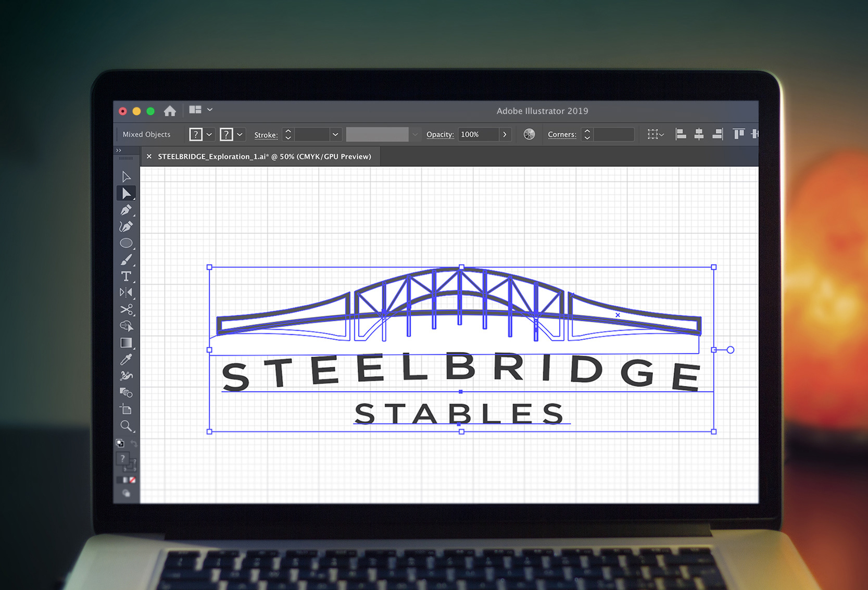The height and width of the screenshot is (590, 868).
Task: Open the Opacity panel link
Action: (440, 134)
